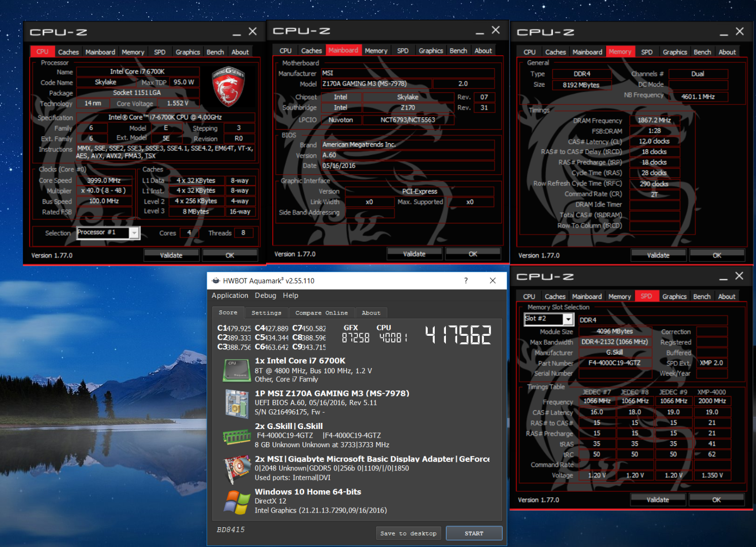Click the BD8415 code in Aquamark footer
The width and height of the screenshot is (756, 547).
pos(231,530)
